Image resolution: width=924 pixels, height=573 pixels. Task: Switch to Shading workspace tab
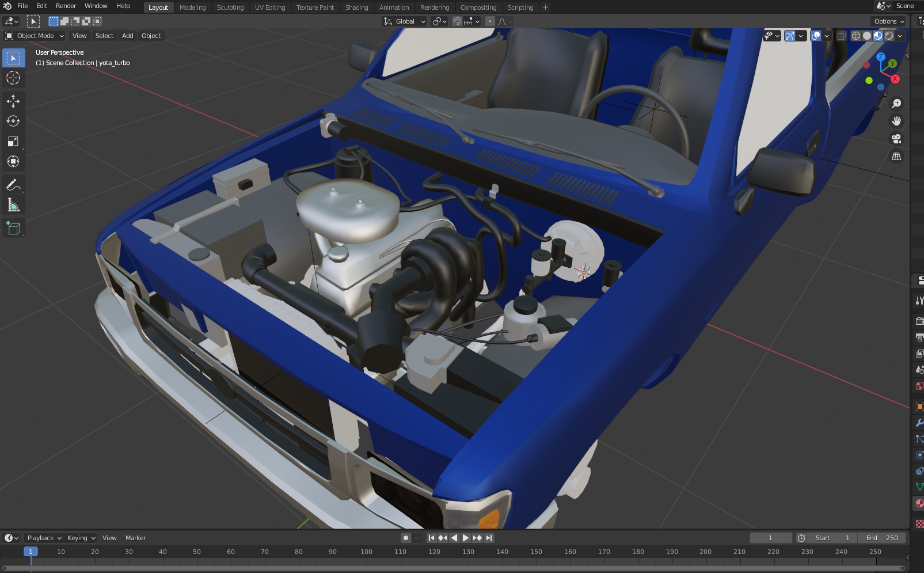point(356,7)
